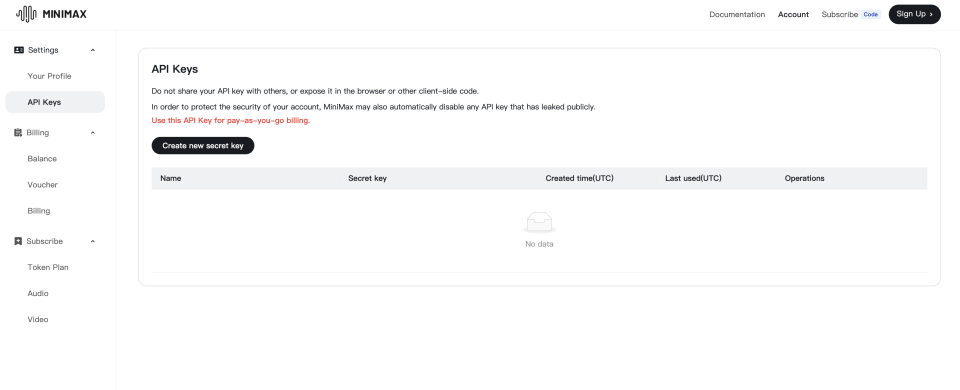This screenshot has height=390, width=960.
Task: Go to Account in top navigation
Action: (793, 14)
